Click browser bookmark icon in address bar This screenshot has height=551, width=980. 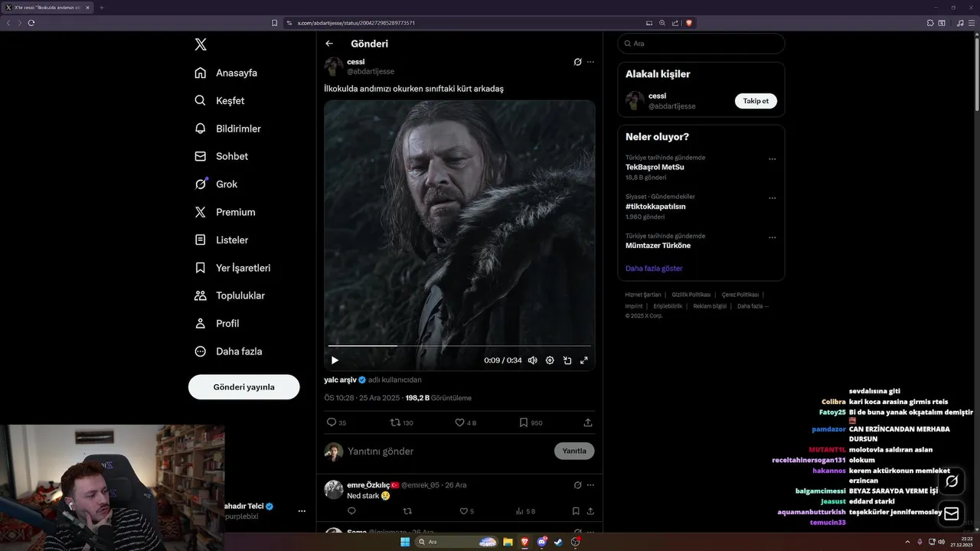(274, 23)
